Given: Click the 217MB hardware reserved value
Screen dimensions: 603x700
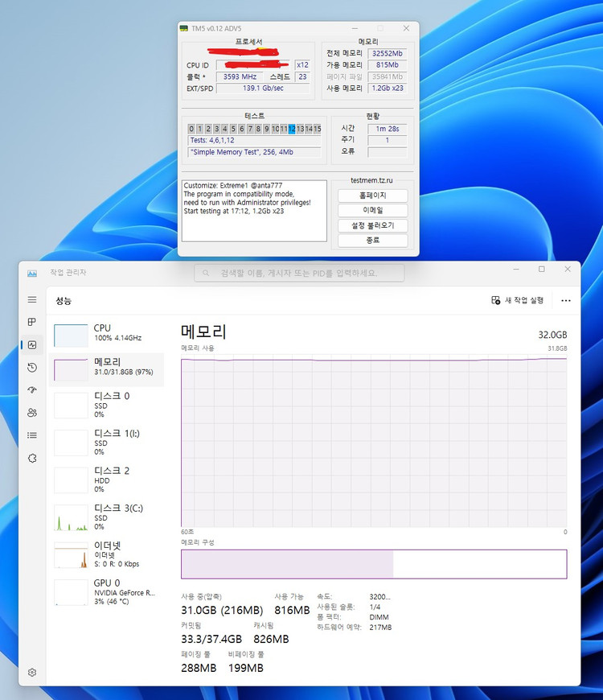Looking at the screenshot, I should [380, 628].
